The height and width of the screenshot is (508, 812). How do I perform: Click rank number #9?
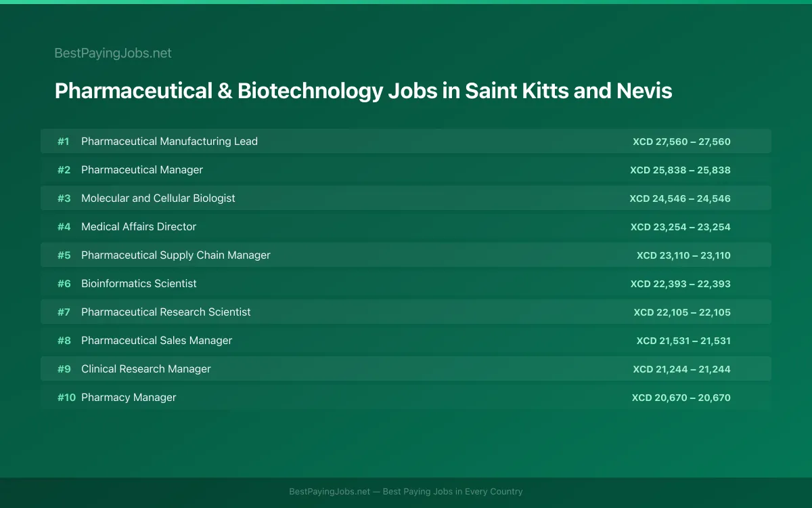point(64,369)
